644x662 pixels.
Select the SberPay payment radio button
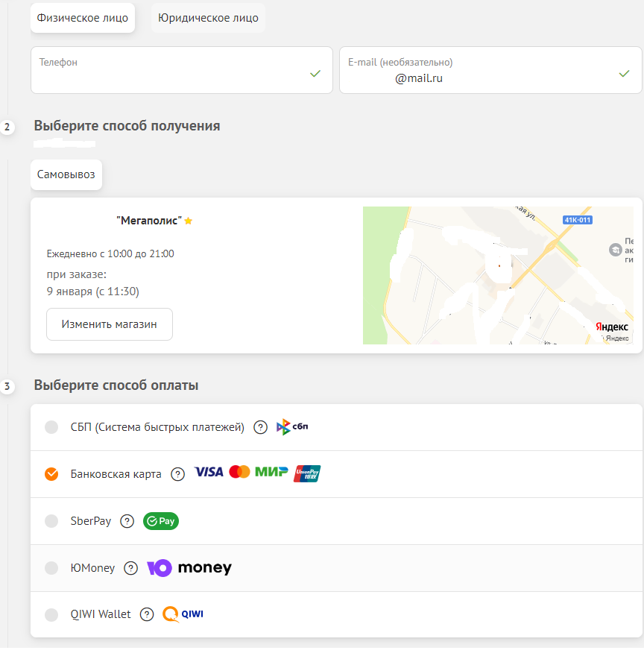tap(51, 521)
